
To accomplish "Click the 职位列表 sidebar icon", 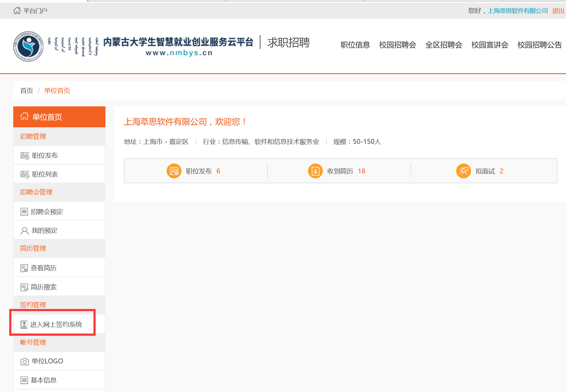I will (x=25, y=174).
